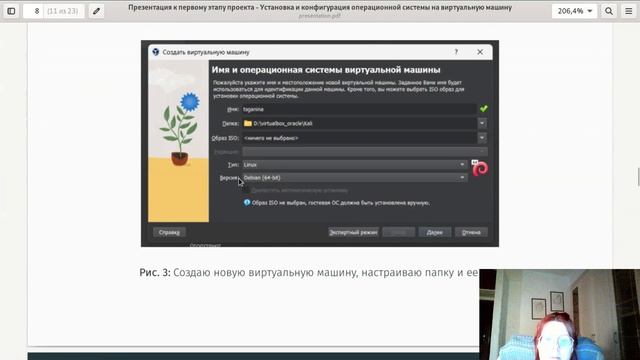Screen dimensions: 640x360
Task: Click the page count text (11 из 23)
Action: coord(62,11)
